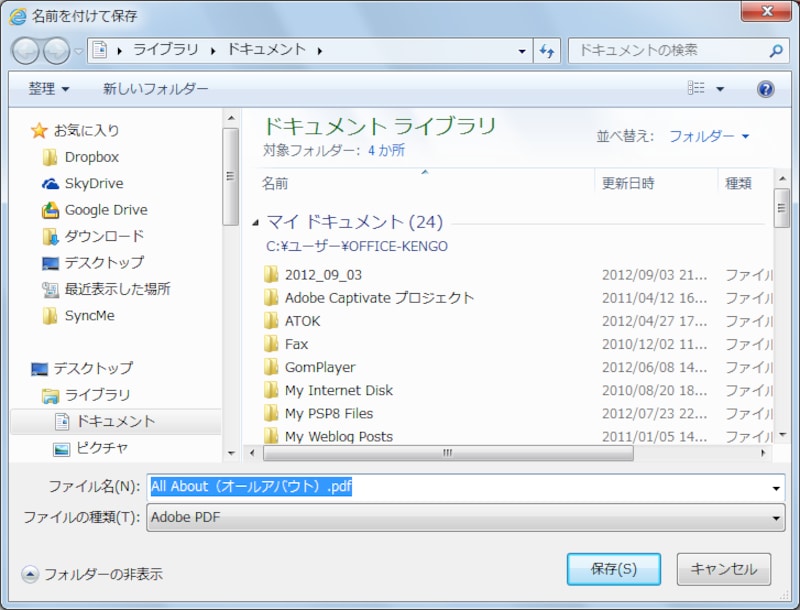Open the 整理 menu
Screen dimensions: 800x610
[44, 89]
